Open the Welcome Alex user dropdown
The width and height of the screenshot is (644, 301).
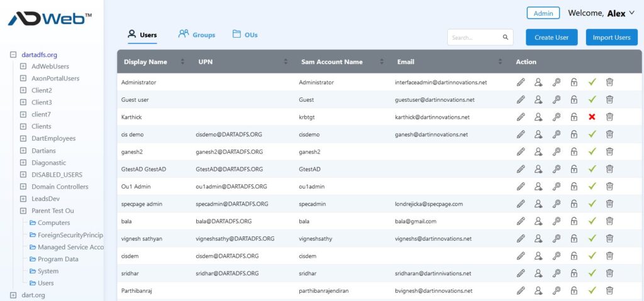(601, 13)
